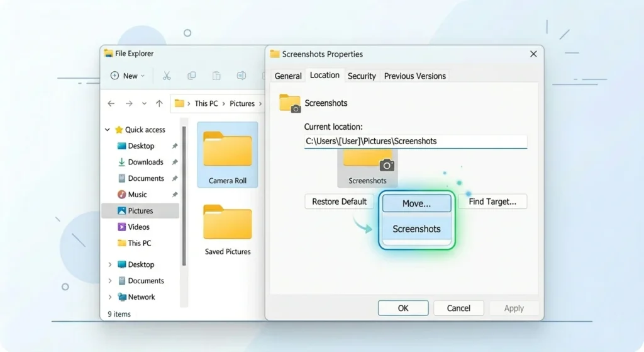Switch to the General tab
The image size is (644, 352).
[288, 76]
